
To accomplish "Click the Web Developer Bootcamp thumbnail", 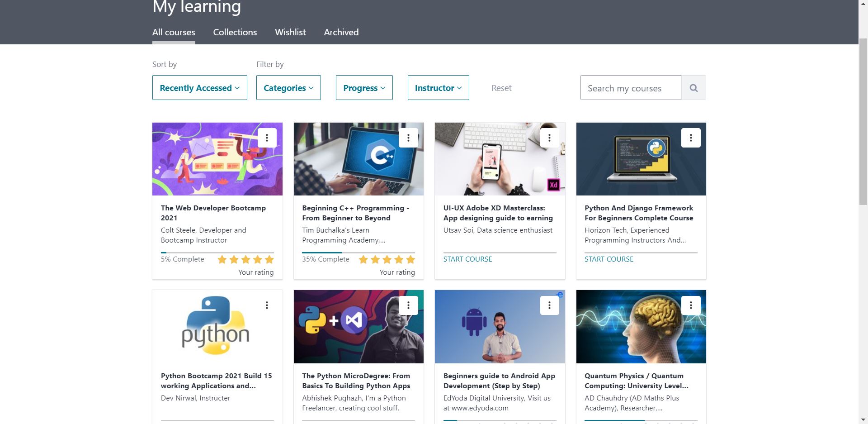I will [217, 159].
